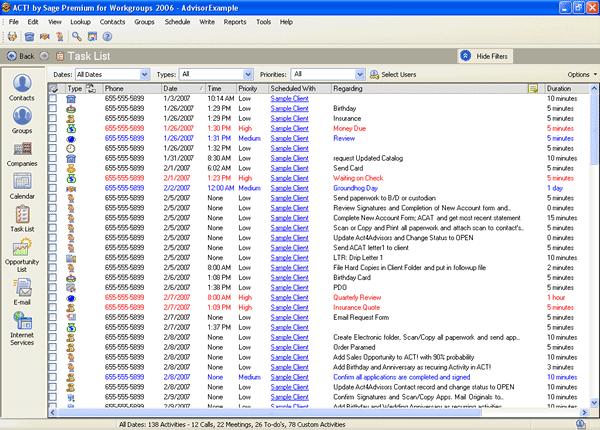Open Sample Client link on Groundhog Day row

point(290,188)
